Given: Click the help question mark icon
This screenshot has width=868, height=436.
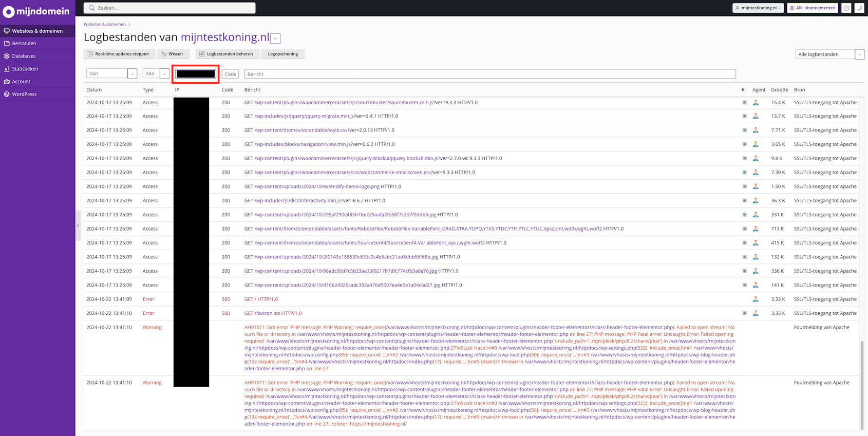Looking at the screenshot, I should pos(846,8).
